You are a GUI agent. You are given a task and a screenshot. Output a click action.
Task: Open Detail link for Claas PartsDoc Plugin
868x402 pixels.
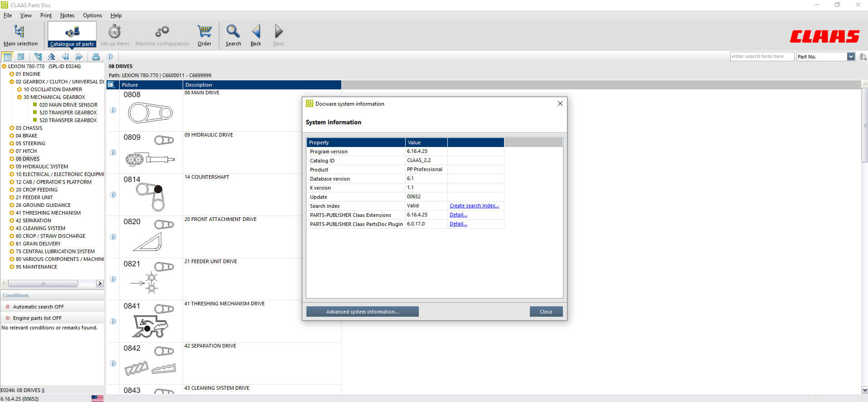[458, 224]
